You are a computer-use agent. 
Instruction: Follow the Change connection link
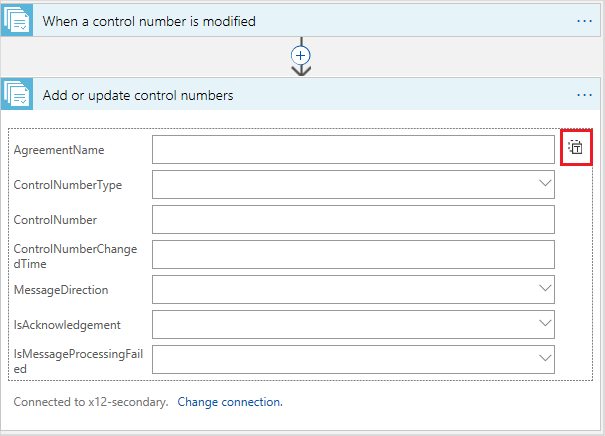tap(229, 402)
